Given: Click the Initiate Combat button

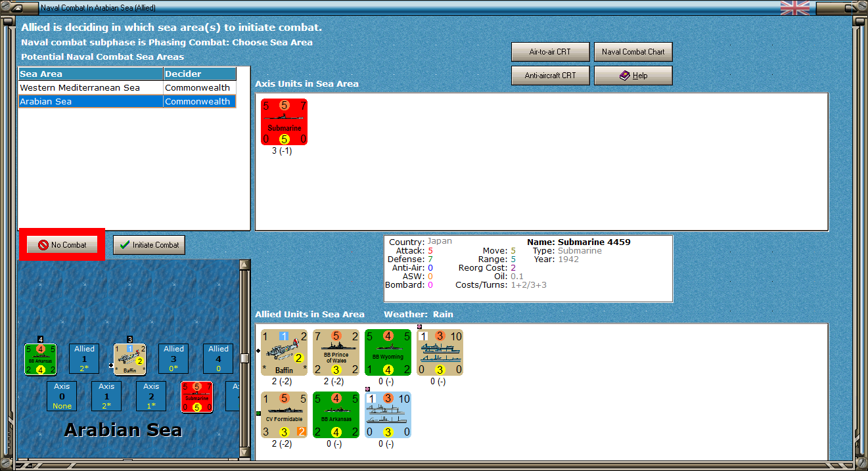Looking at the screenshot, I should coord(149,245).
